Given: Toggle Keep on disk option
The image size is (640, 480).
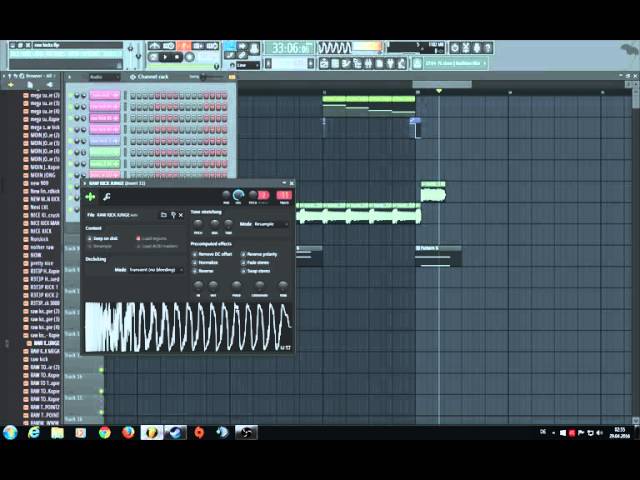Looking at the screenshot, I should click(x=103, y=238).
